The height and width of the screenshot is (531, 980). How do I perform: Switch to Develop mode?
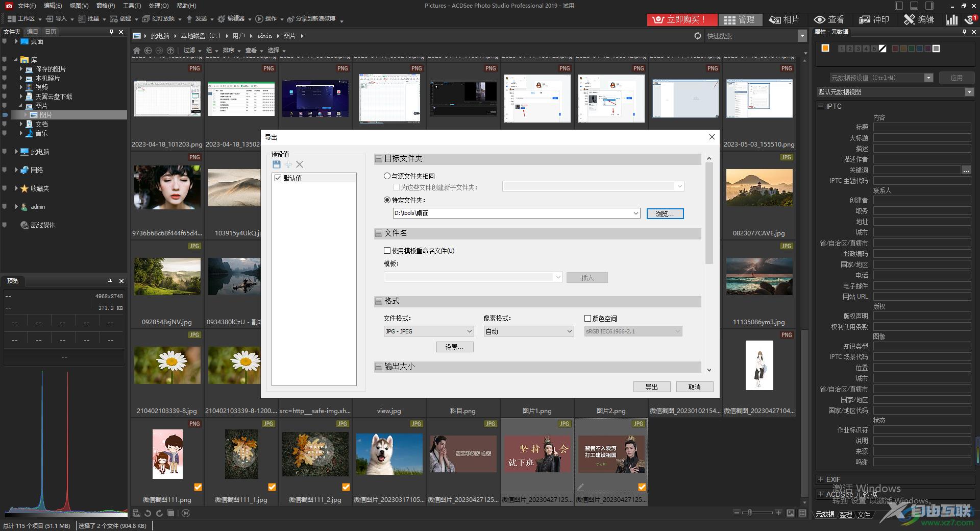point(874,19)
